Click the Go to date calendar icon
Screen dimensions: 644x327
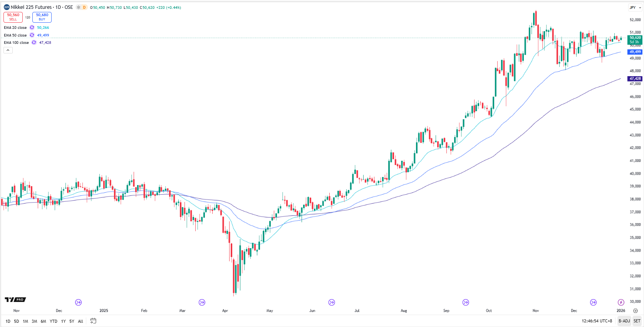93,321
